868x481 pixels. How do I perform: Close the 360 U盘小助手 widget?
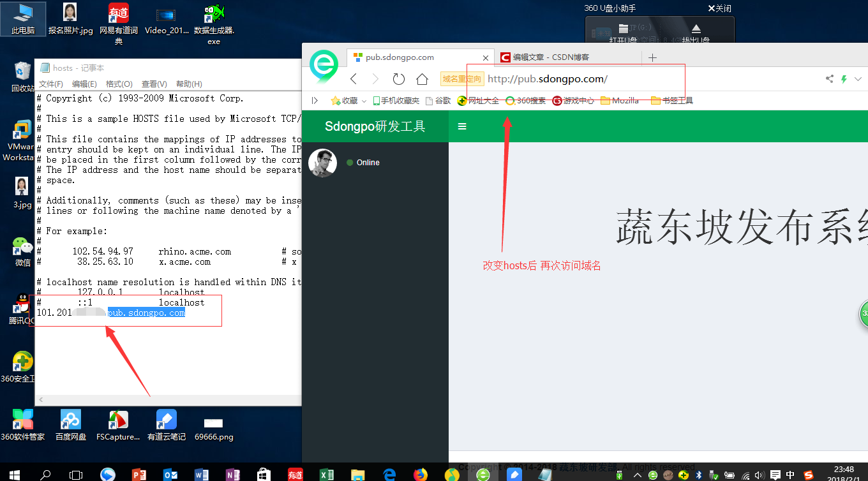point(719,8)
